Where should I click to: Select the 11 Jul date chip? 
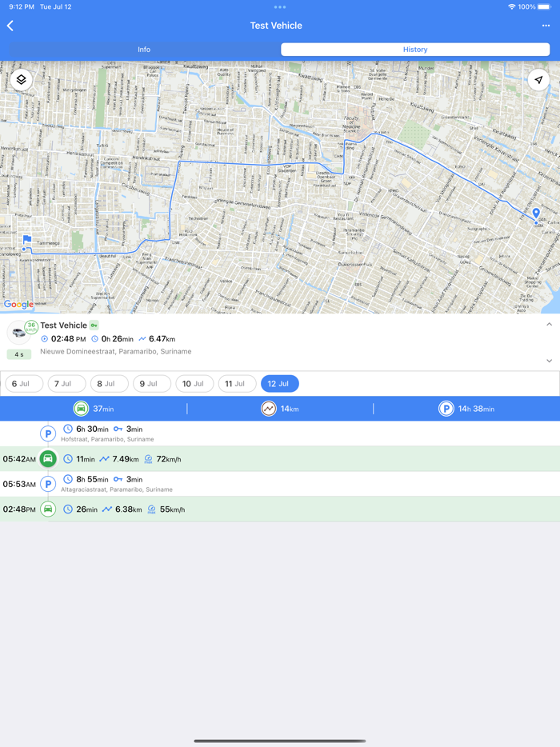238,384
